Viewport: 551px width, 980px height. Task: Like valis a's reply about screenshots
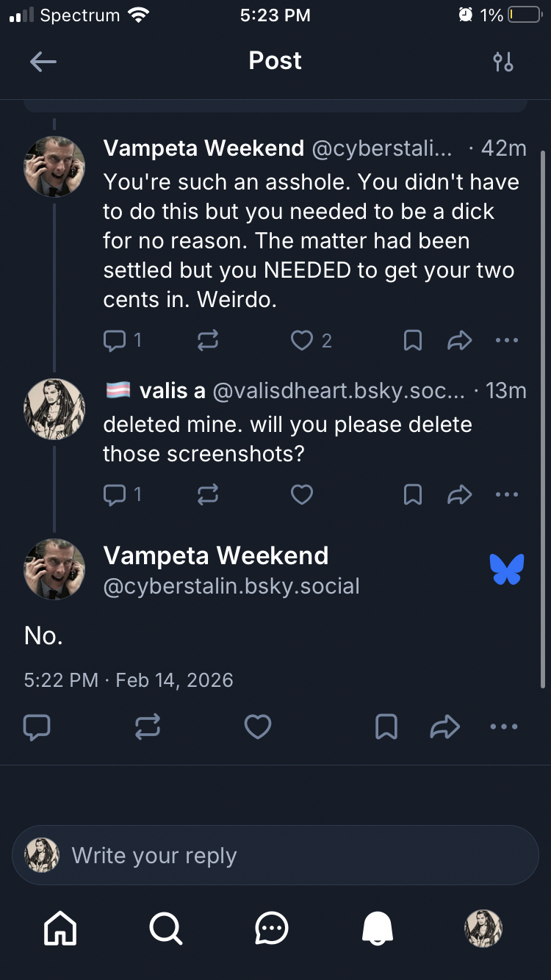(x=302, y=494)
